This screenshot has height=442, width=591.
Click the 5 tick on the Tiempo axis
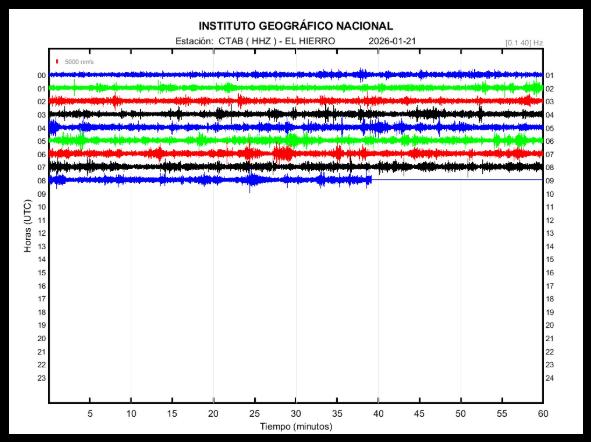pyautogui.click(x=90, y=413)
